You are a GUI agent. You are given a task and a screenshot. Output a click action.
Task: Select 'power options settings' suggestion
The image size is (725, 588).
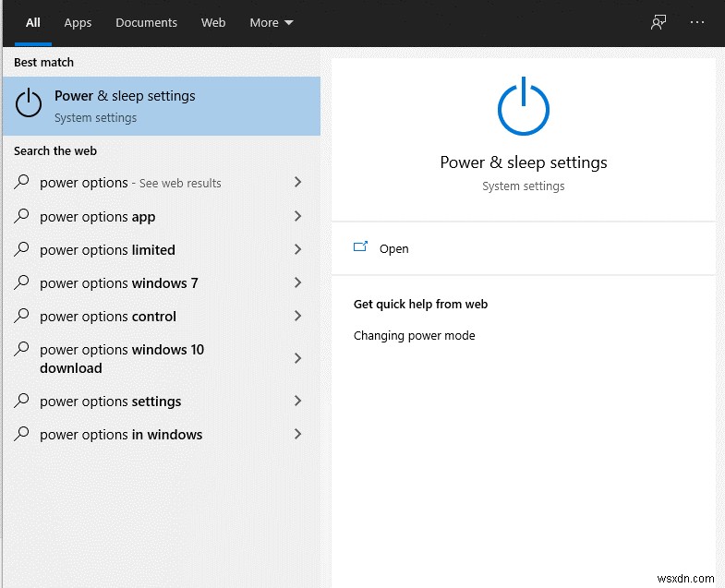pos(111,402)
